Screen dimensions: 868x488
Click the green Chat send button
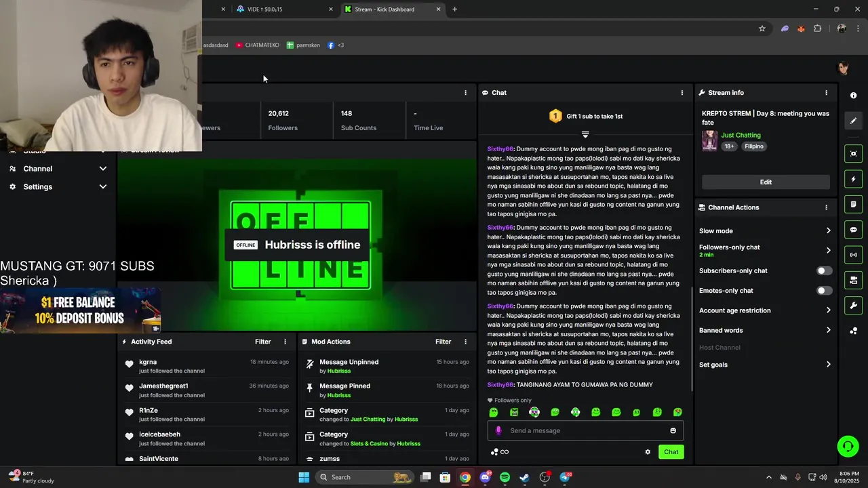click(671, 452)
